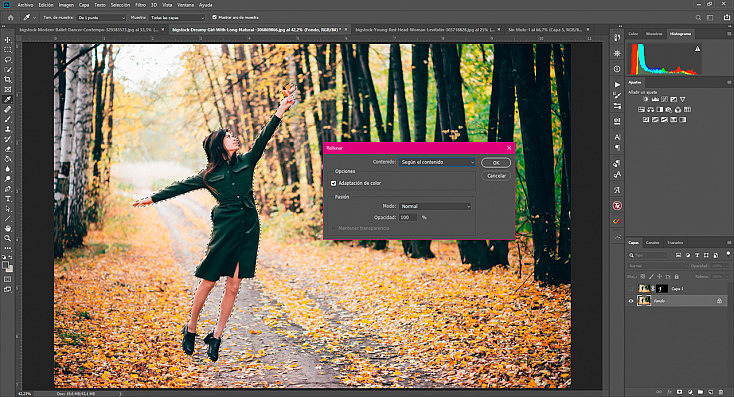The image size is (734, 397).
Task: Toggle the layer filter switch on
Action: click(728, 254)
